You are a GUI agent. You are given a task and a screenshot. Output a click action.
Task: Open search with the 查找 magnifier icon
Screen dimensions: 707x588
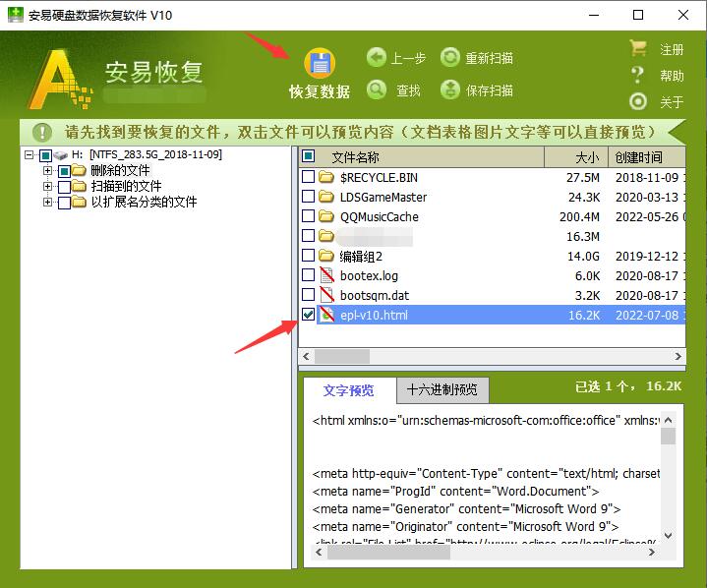[x=376, y=89]
